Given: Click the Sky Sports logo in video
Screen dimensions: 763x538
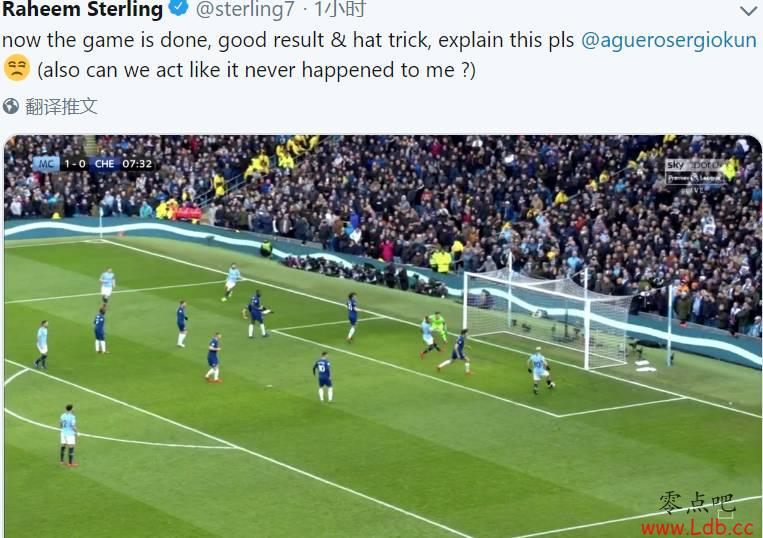Looking at the screenshot, I should coord(694,172).
